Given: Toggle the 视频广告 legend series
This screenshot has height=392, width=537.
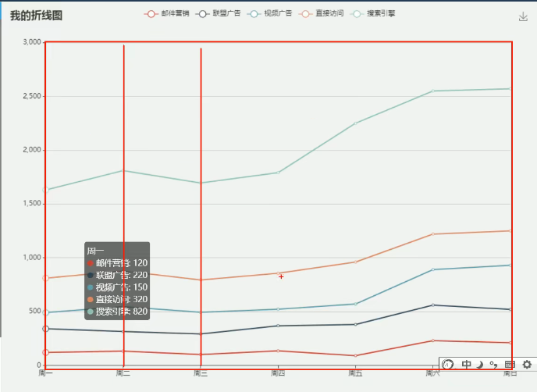Looking at the screenshot, I should tap(269, 14).
